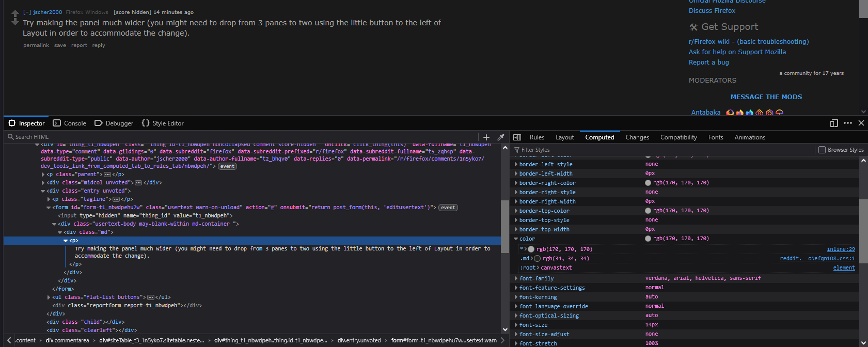Click the Search HTML magnifier icon

tap(10, 137)
